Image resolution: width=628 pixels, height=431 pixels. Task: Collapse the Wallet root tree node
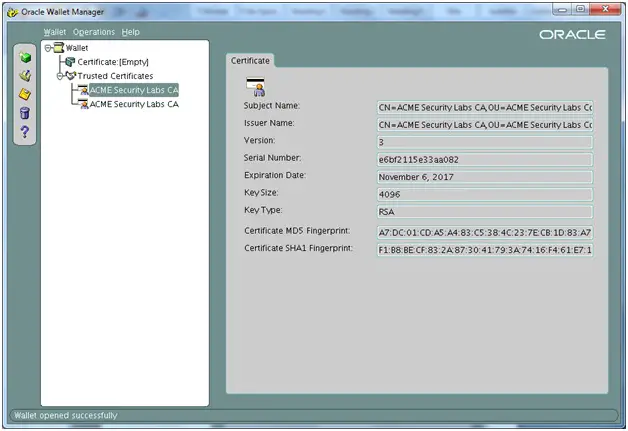click(x=48, y=48)
